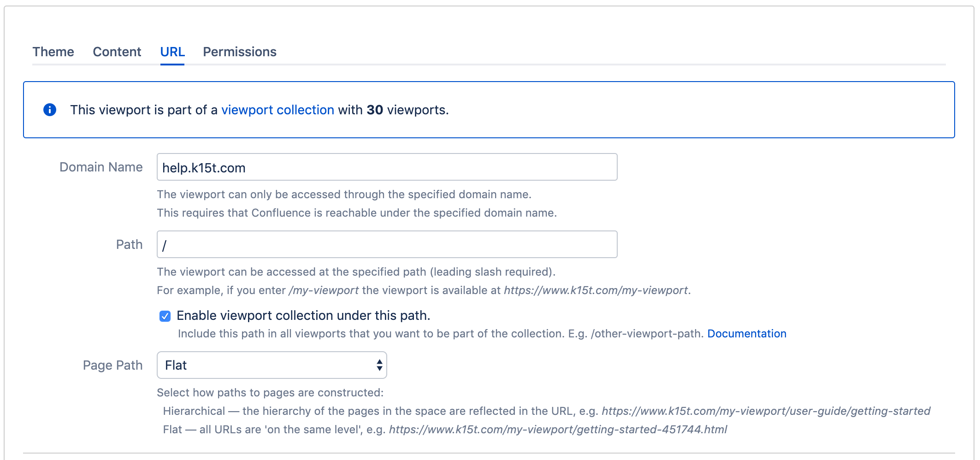Click the Hierarchical example URL text

point(766,411)
